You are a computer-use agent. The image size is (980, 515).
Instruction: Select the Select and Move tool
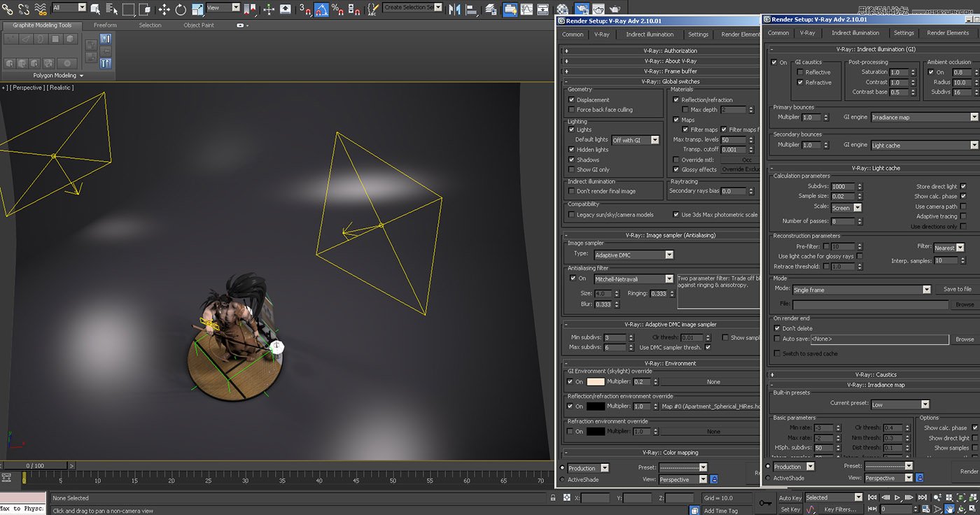point(164,9)
